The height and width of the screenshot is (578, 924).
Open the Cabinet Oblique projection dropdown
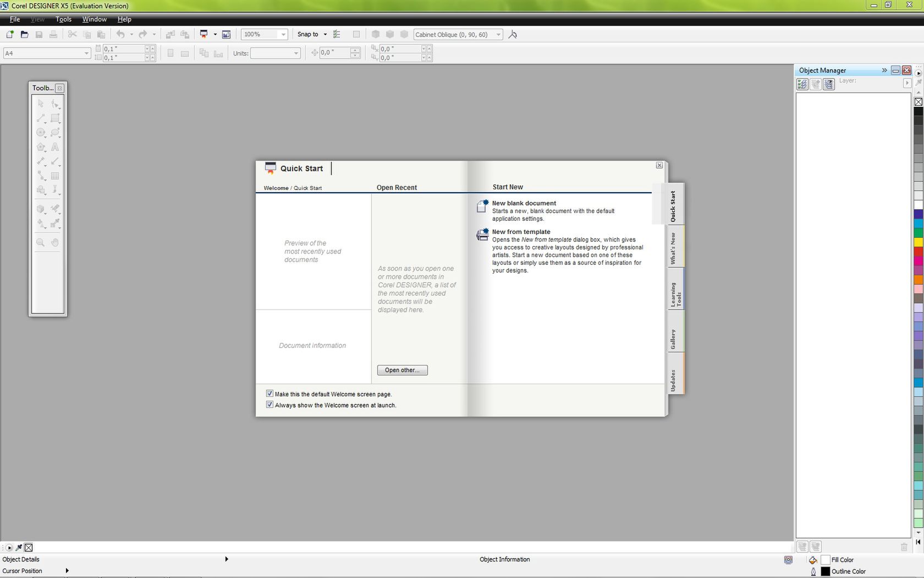click(498, 34)
